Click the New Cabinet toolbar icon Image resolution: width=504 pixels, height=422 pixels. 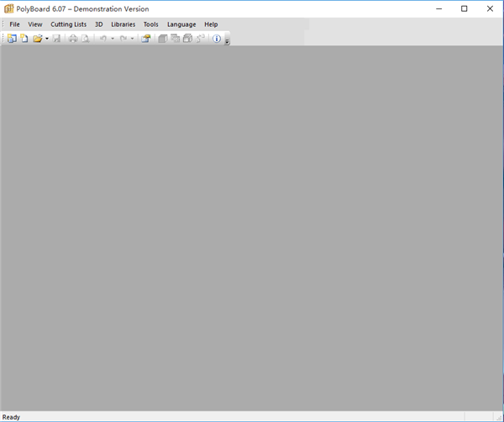12,39
